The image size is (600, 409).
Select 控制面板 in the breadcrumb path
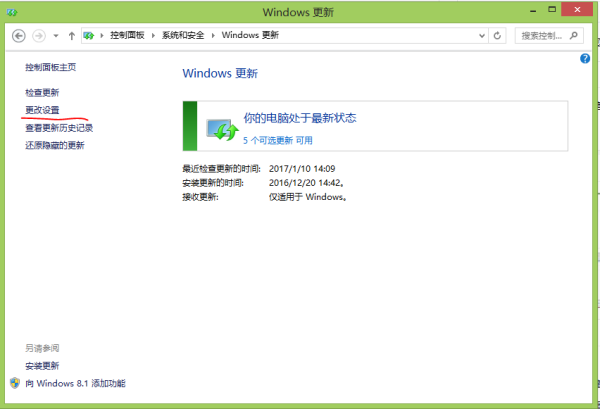128,35
